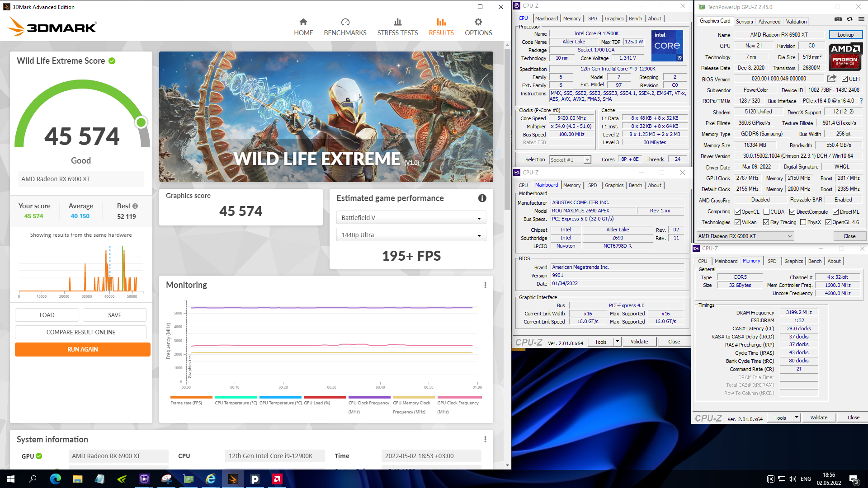Viewport: 868px width, 488px height.
Task: Open 1440p Ultra resolution dropdown
Action: click(411, 235)
